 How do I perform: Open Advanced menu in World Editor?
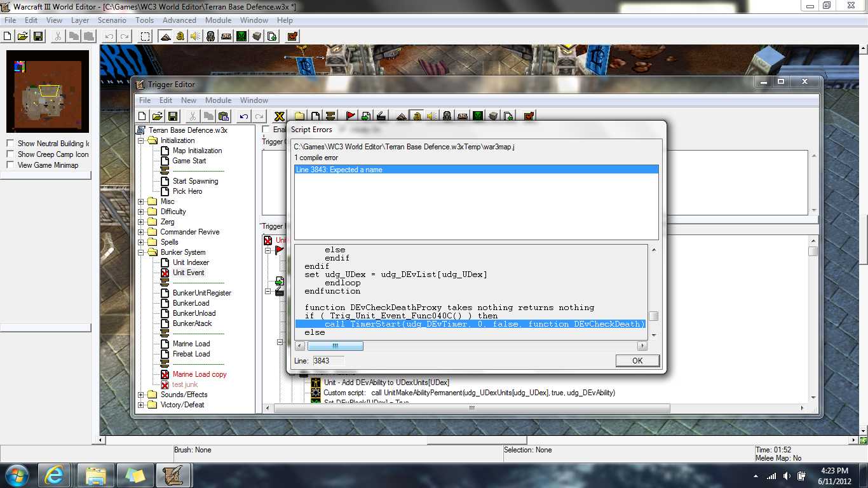point(179,20)
